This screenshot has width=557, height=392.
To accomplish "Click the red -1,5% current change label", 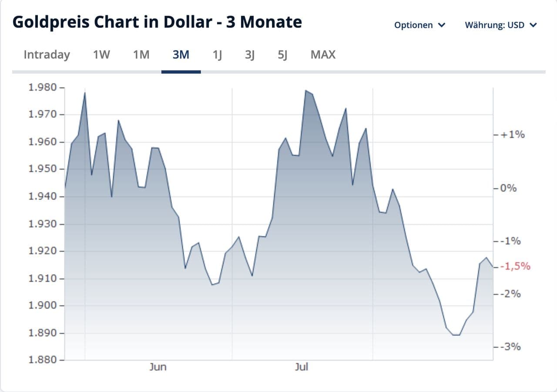I will (x=517, y=266).
